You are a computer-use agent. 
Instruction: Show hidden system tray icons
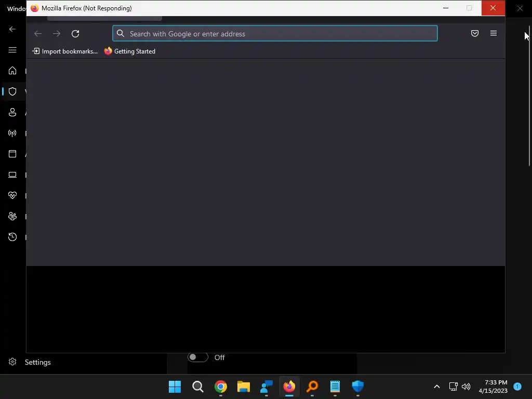[x=437, y=387]
